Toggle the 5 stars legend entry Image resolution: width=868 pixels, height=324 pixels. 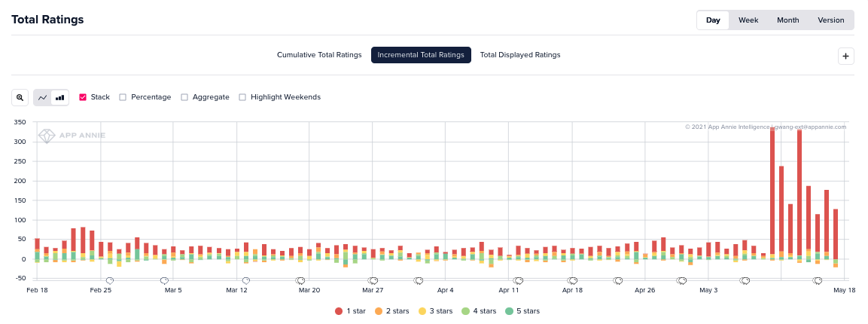click(522, 311)
